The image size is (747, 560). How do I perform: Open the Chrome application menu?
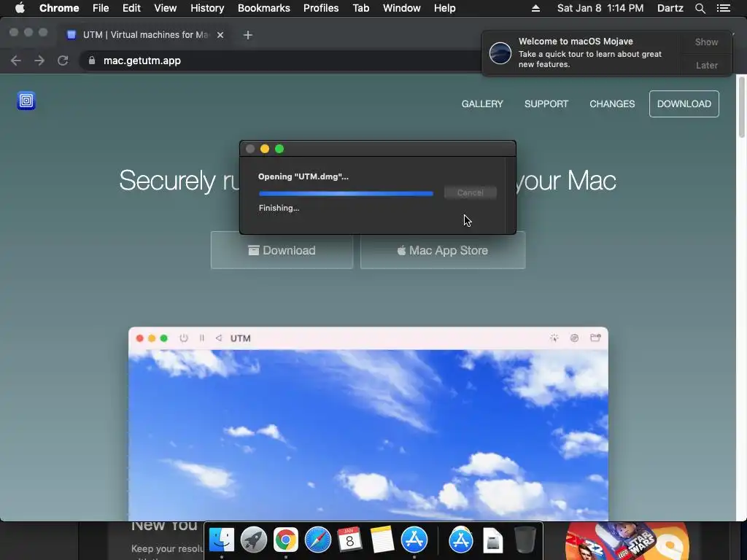point(59,8)
